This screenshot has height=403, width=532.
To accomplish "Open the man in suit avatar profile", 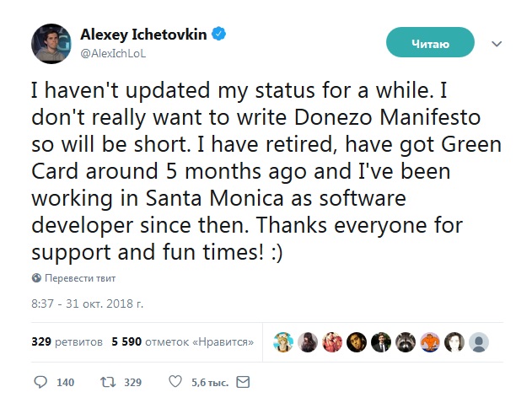I will coord(381,342).
